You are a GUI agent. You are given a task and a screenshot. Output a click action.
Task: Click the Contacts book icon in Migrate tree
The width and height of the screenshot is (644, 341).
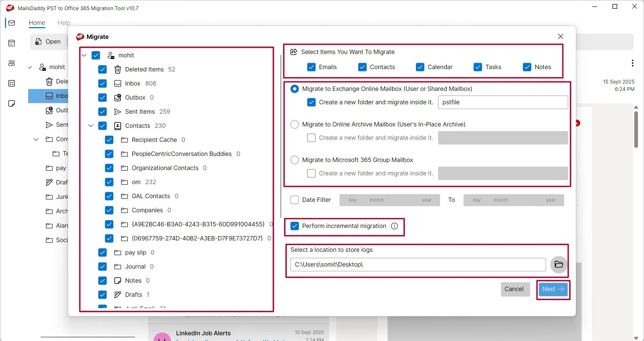click(x=118, y=126)
